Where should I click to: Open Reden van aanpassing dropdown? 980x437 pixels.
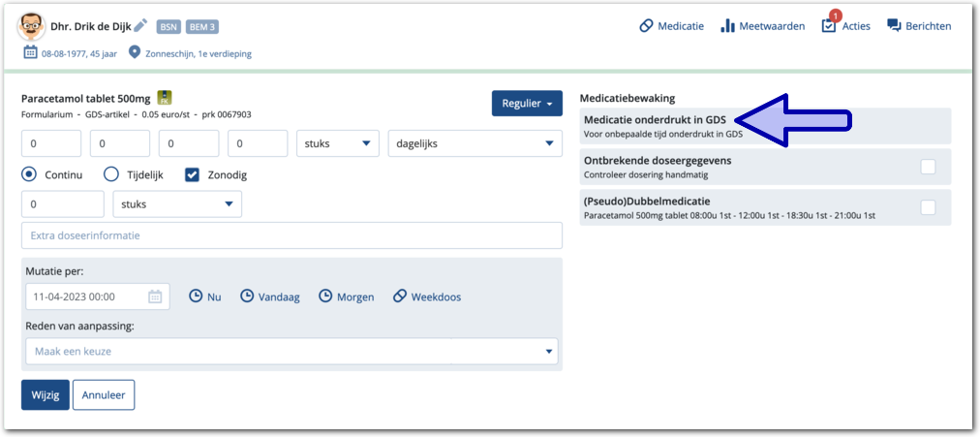[x=291, y=351]
